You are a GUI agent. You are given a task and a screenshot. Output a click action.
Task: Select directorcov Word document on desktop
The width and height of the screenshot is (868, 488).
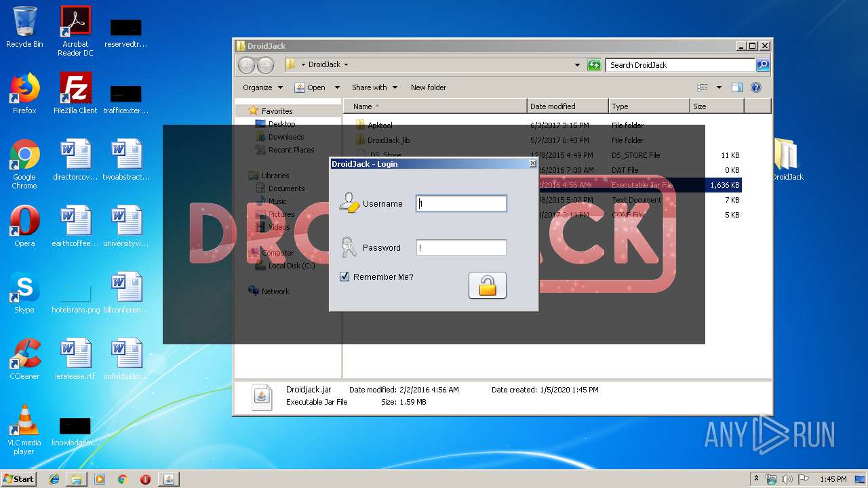75,160
